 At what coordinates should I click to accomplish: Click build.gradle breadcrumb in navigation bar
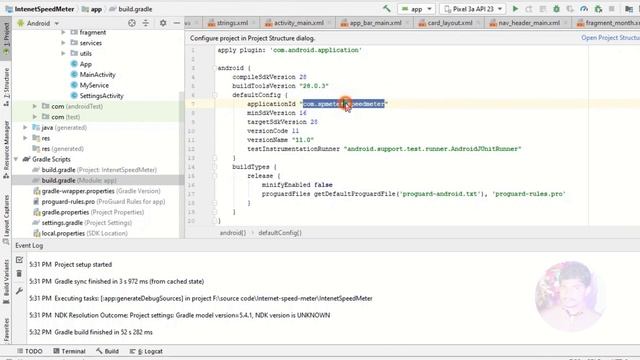tap(131, 9)
